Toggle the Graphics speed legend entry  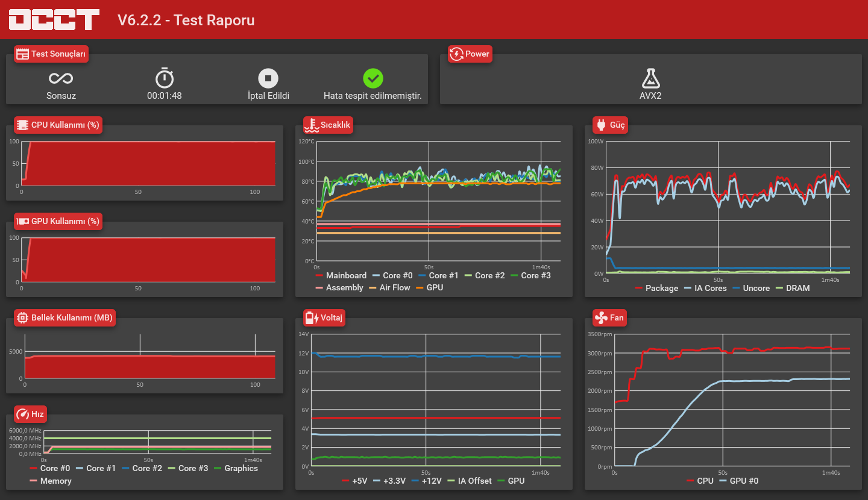[236, 468]
